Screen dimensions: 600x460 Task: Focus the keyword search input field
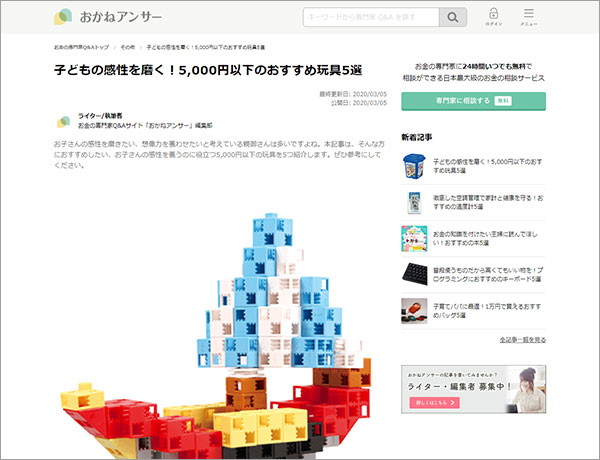(370, 17)
